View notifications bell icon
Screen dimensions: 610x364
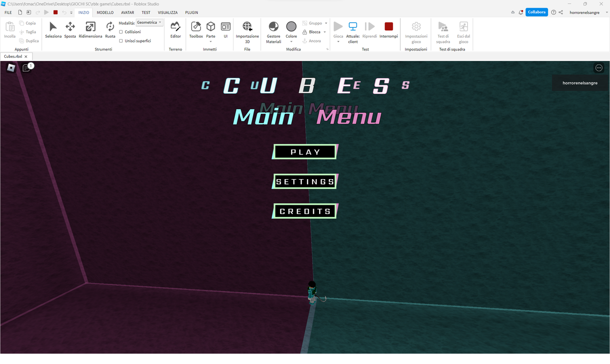pos(521,12)
